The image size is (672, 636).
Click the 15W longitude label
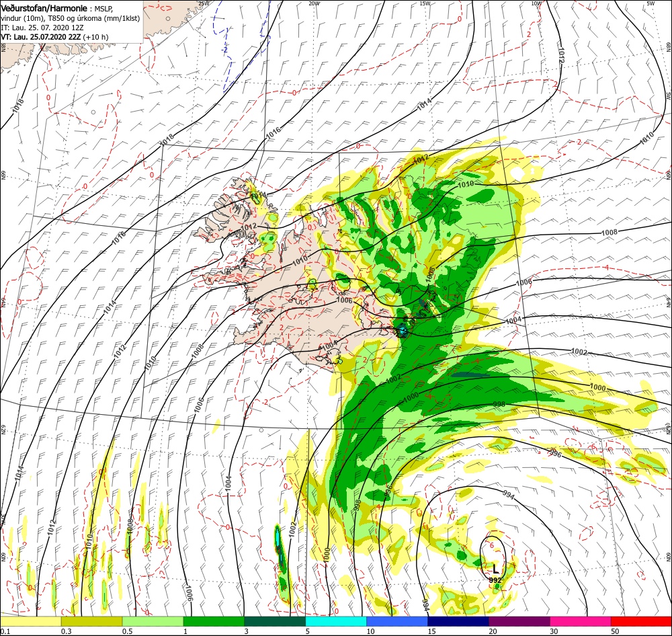[425, 3]
